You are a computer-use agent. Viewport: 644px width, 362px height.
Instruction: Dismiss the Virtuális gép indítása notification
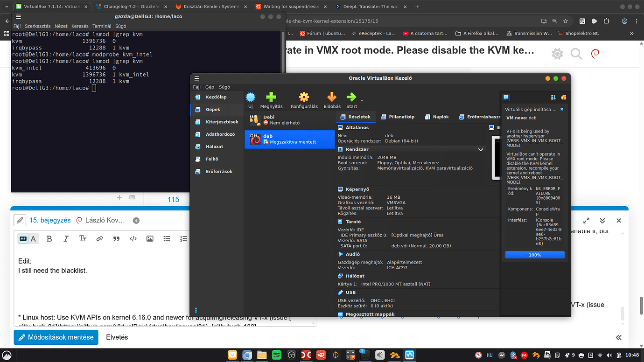pos(561,109)
